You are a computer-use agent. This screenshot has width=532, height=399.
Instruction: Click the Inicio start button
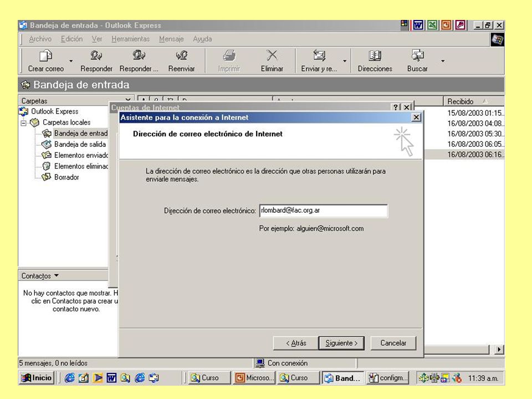coord(37,377)
